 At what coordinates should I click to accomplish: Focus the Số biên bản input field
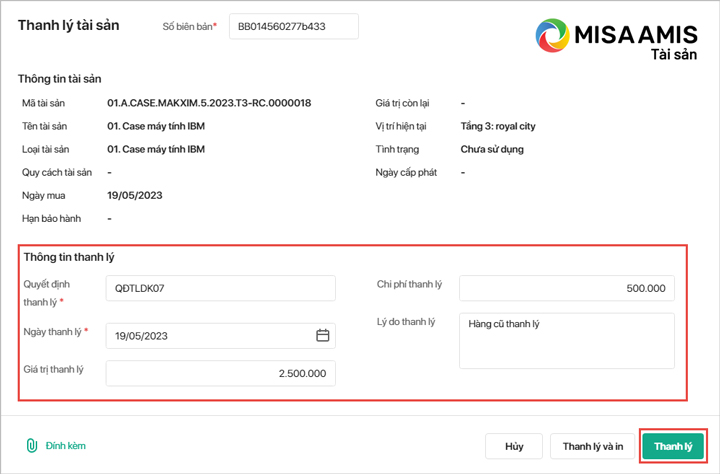294,26
